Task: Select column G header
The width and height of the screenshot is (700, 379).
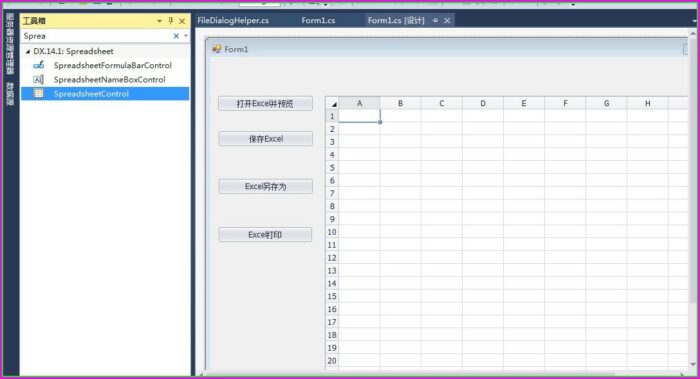Action: tap(606, 104)
